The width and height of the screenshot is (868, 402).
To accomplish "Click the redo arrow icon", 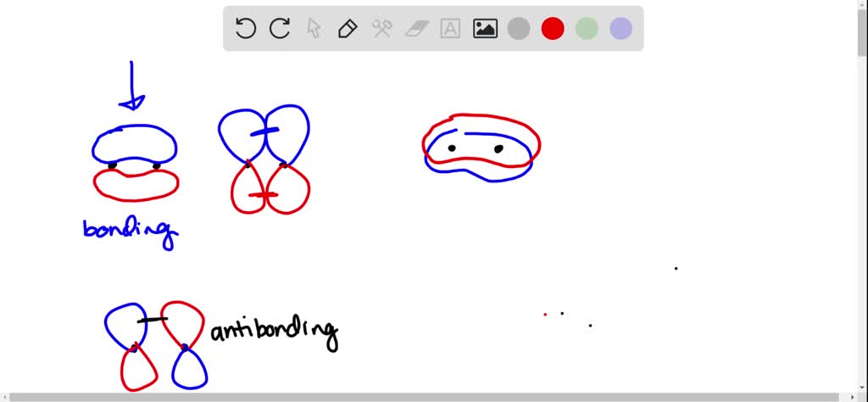I will click(280, 28).
